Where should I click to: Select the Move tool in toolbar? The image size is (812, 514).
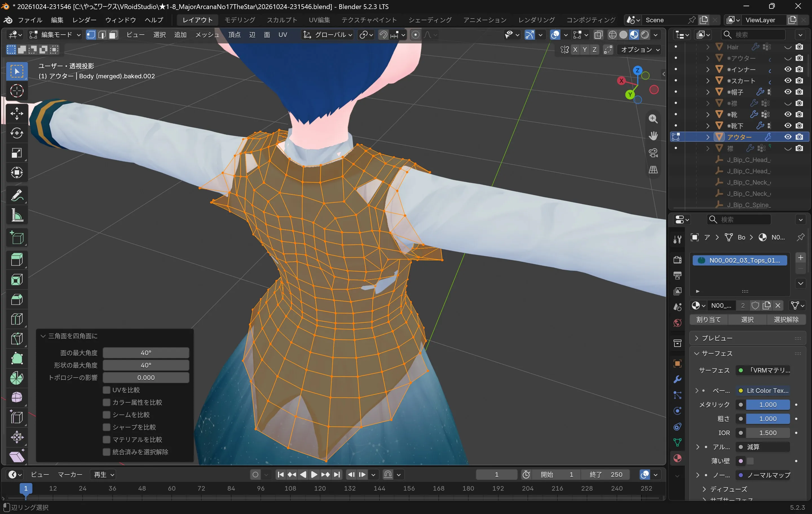pos(17,113)
